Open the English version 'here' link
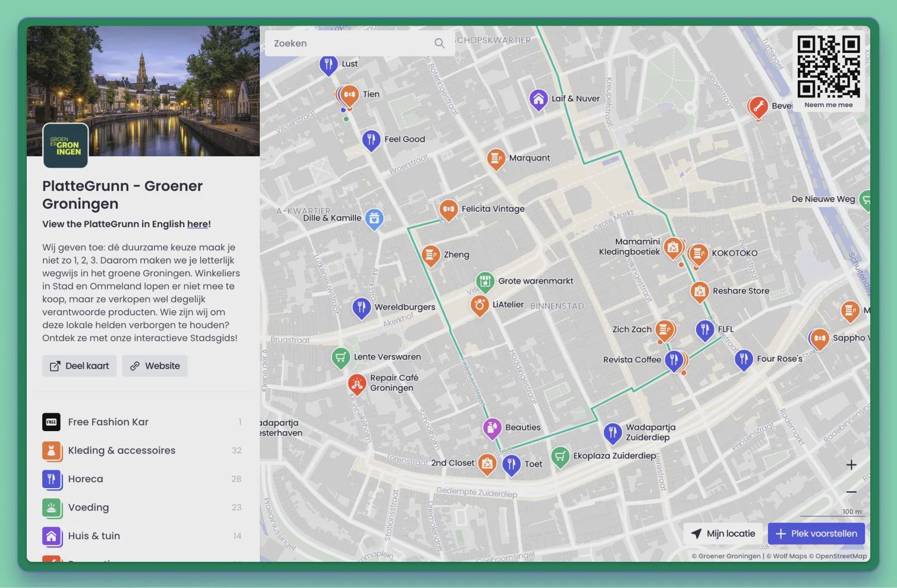This screenshot has height=588, width=897. (197, 224)
